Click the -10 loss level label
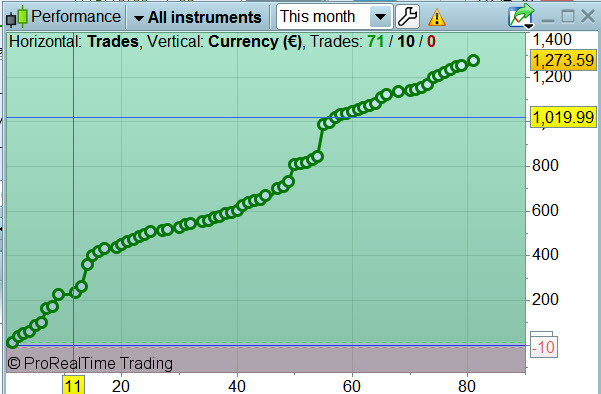The height and width of the screenshot is (394, 601). pos(544,347)
